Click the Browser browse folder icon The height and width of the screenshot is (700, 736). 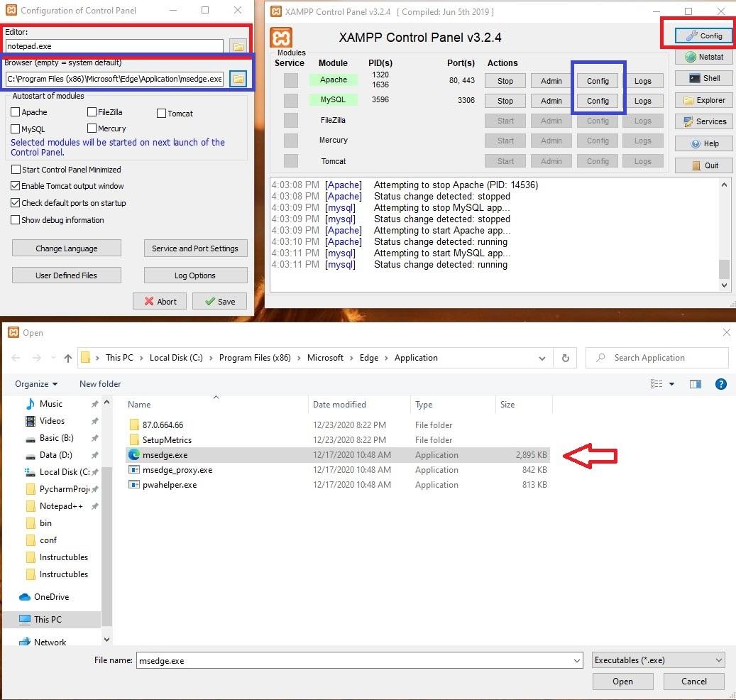pyautogui.click(x=238, y=78)
